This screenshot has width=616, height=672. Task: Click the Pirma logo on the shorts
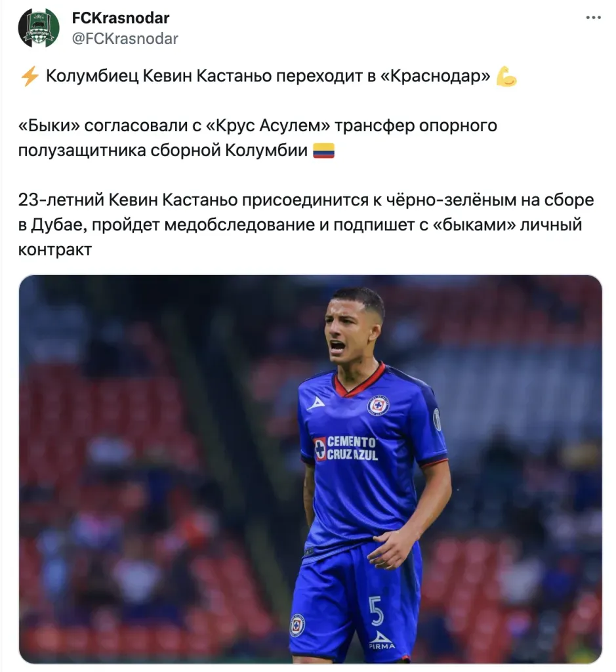[382, 640]
